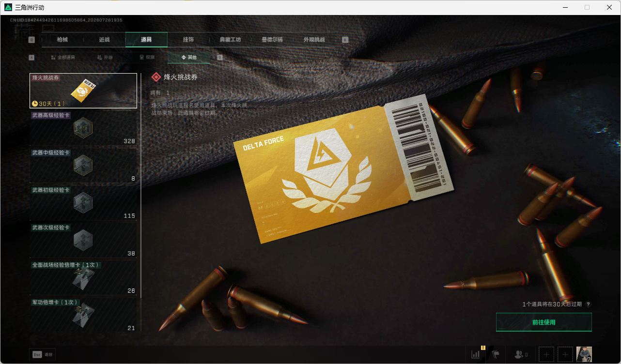The image size is (621, 364).
Task: Click the D next-filter key hint
Action: click(x=220, y=57)
